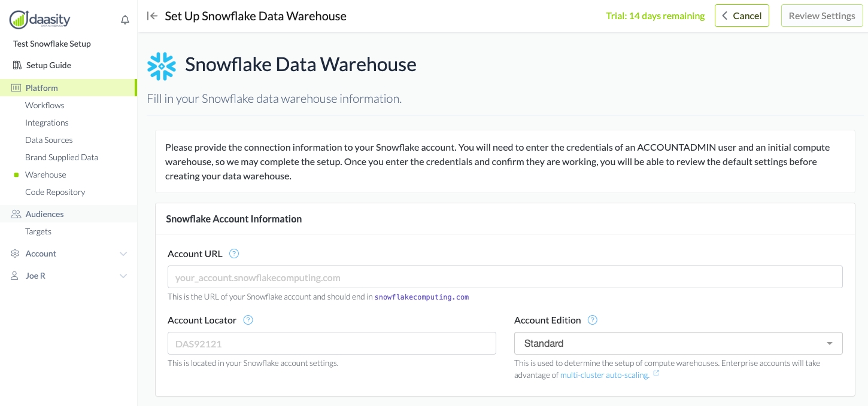Click the Account Locator help icon
The image size is (868, 406).
(x=248, y=320)
